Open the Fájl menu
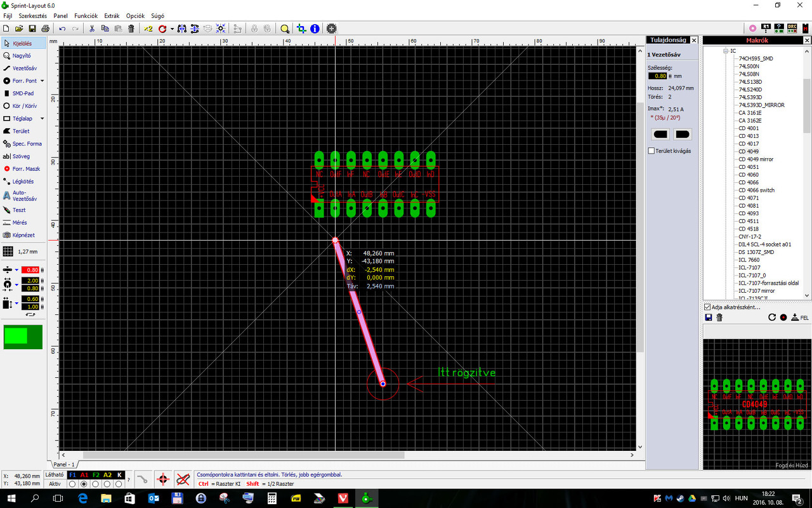812x508 pixels. [x=8, y=16]
